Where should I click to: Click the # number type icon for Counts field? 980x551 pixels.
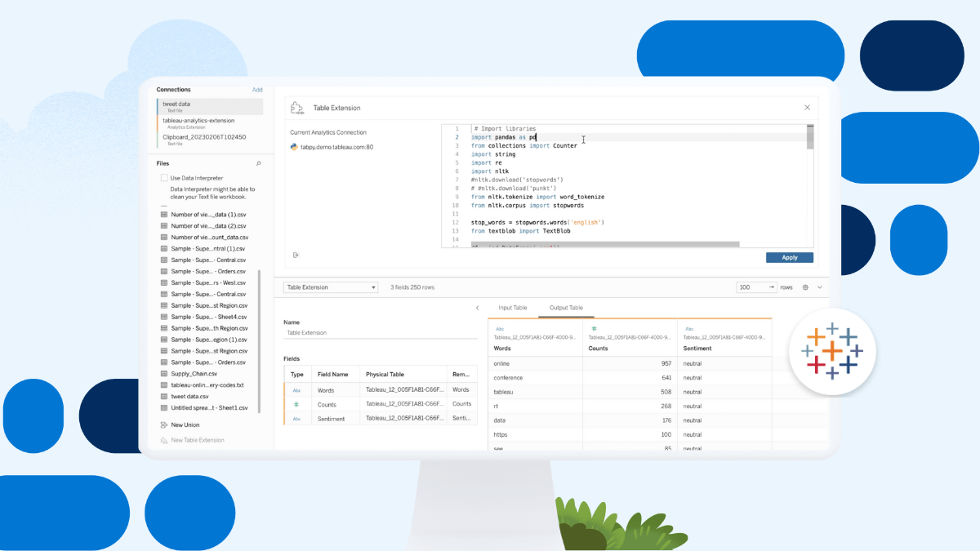296,404
